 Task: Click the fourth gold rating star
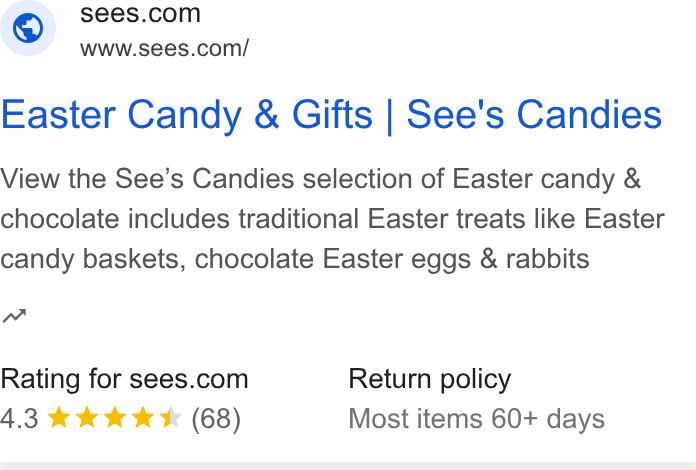click(x=143, y=418)
